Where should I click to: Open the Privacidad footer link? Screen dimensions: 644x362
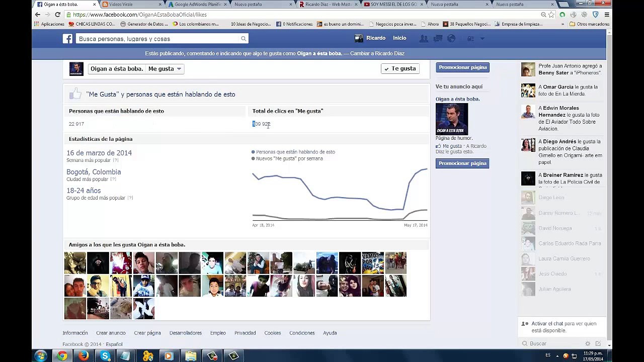[245, 333]
